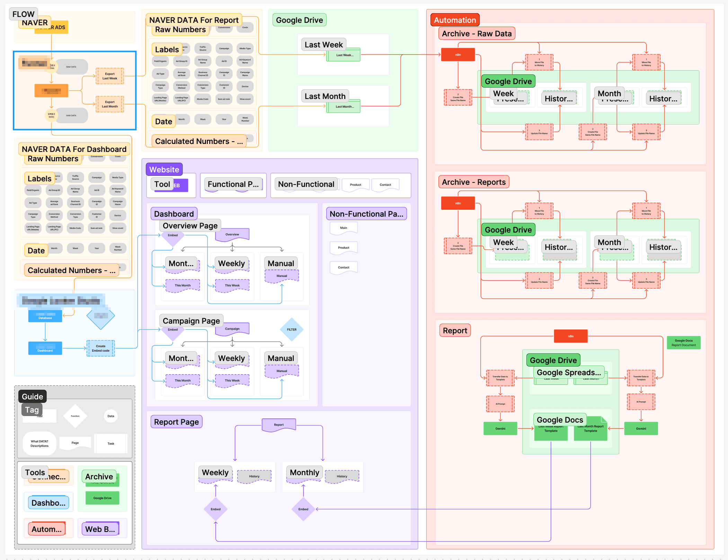728x560 pixels.
Task: Click the blue FILTER diamond shape
Action: (292, 329)
